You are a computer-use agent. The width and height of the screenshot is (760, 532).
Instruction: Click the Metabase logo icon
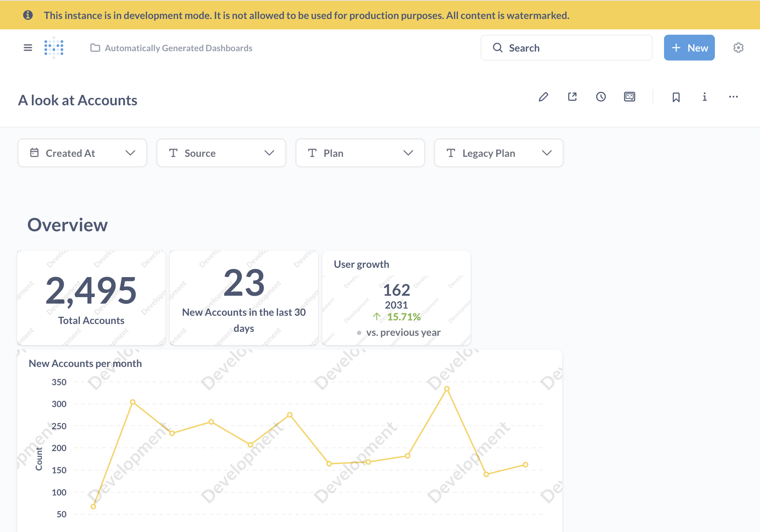54,48
